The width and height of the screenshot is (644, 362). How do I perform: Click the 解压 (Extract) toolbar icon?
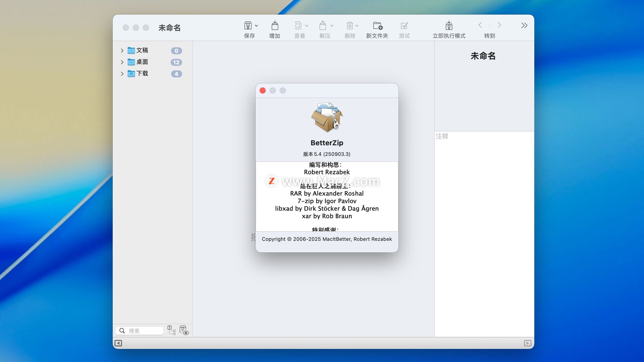[323, 26]
